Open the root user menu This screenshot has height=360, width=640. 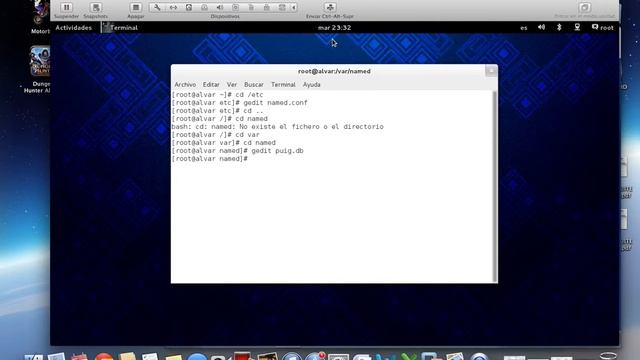click(x=602, y=27)
